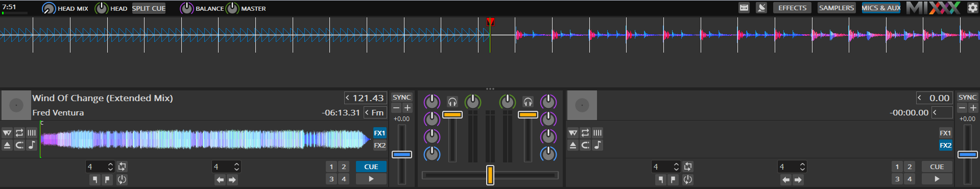Expand the 121.43 BPM options
Image resolution: width=980 pixels, height=189 pixels.
pyautogui.click(x=348, y=98)
